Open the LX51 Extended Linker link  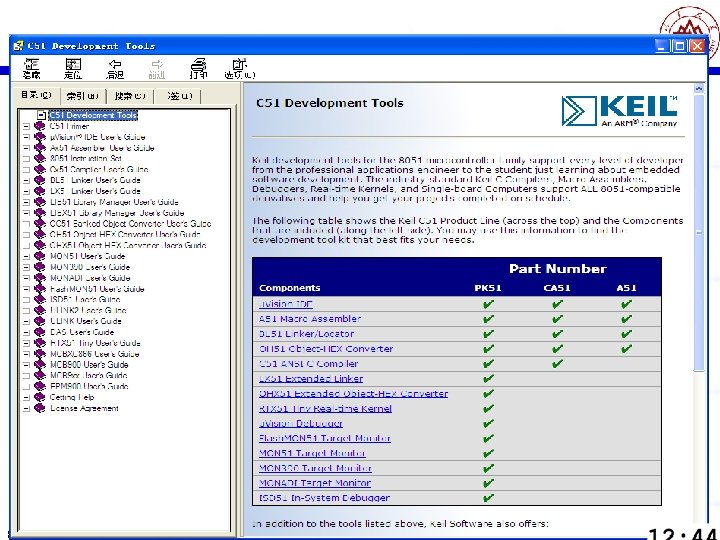pyautogui.click(x=311, y=379)
